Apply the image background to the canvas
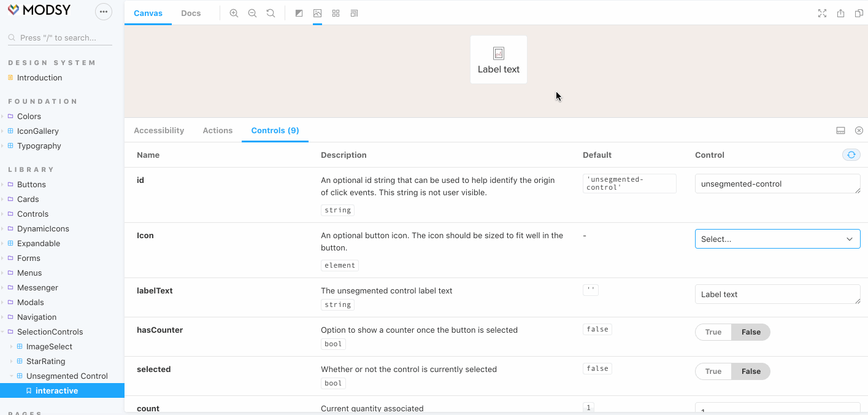The image size is (868, 415). click(x=317, y=12)
